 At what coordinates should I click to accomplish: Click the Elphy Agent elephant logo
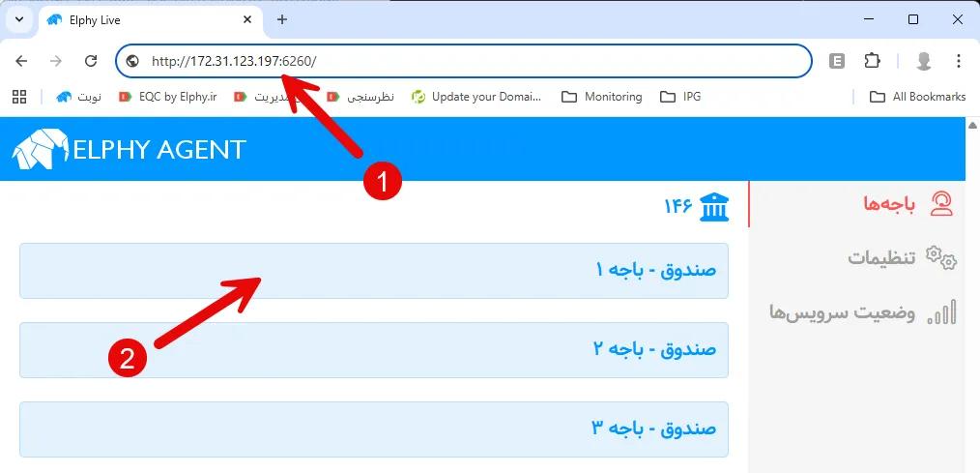coord(39,150)
